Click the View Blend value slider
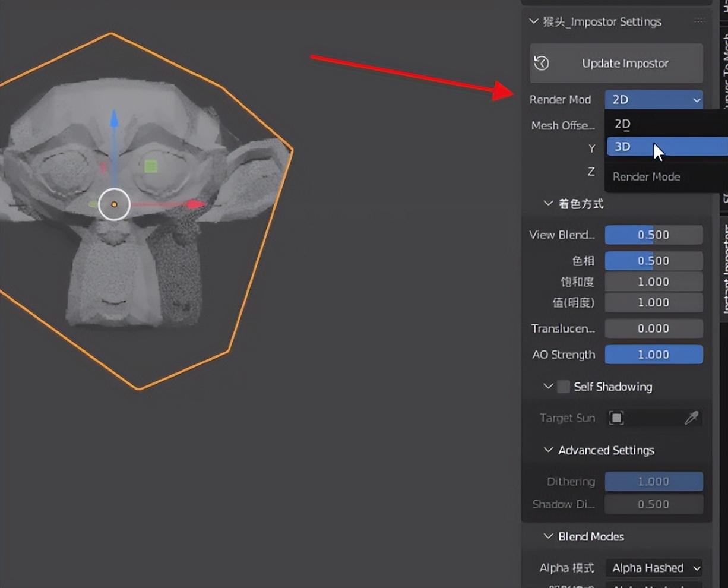This screenshot has width=728, height=588. (654, 235)
